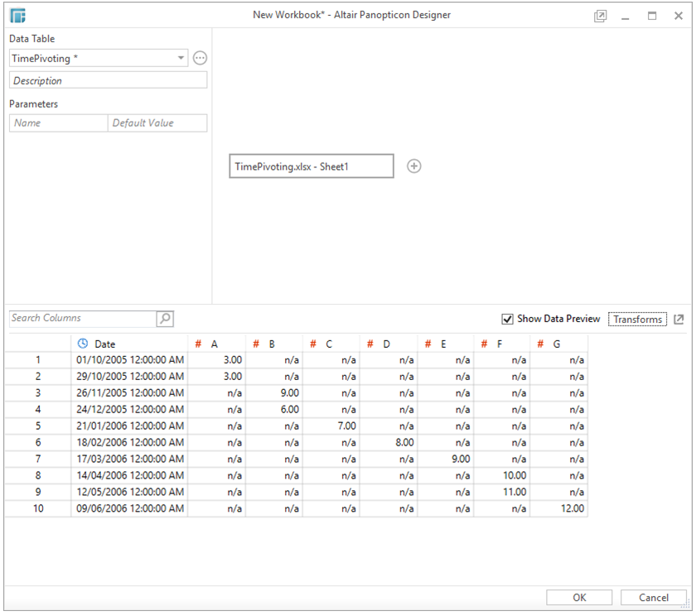
Task: Select row number 10 header
Action: pyautogui.click(x=38, y=508)
